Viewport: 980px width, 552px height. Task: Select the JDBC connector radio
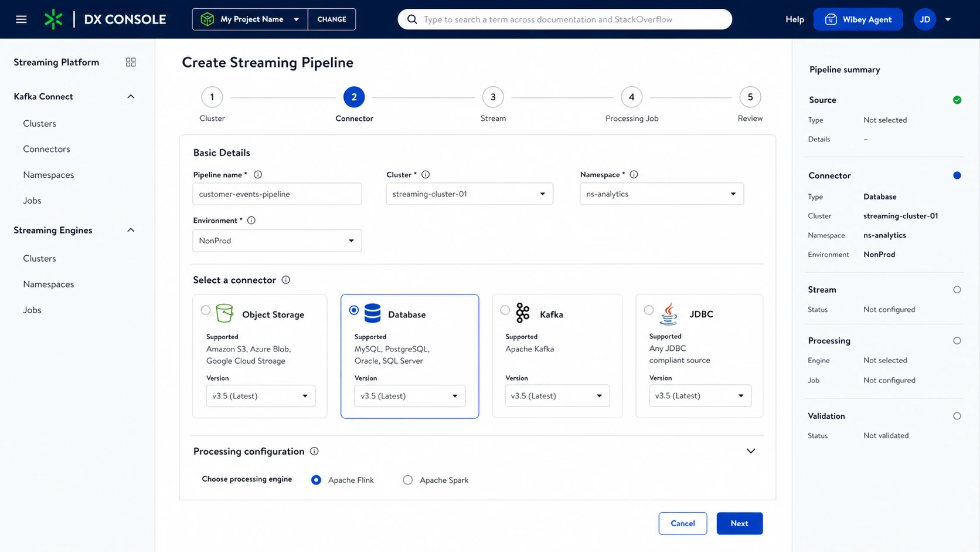[649, 310]
